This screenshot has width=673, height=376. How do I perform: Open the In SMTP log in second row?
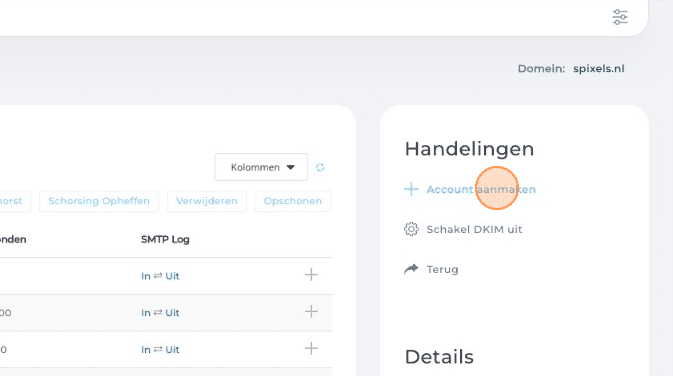[x=146, y=313]
